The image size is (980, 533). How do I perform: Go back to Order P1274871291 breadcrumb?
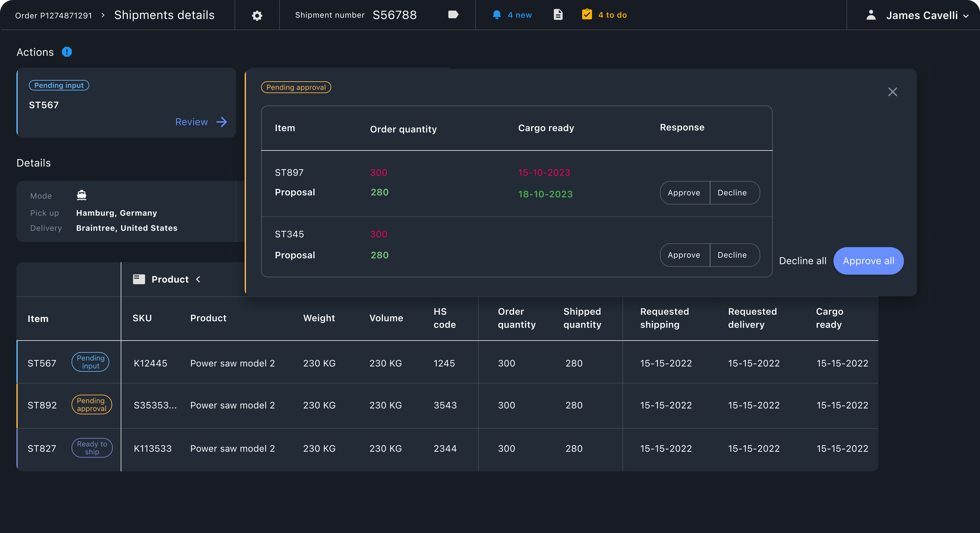coord(54,16)
